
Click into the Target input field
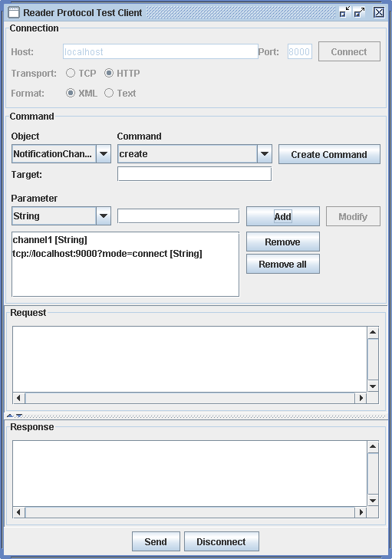pos(194,174)
